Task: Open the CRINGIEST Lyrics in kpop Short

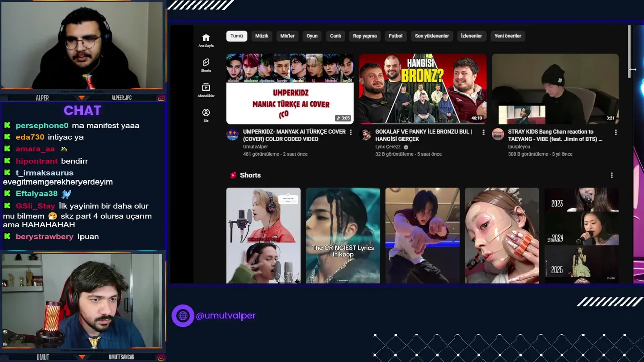Action: point(343,235)
